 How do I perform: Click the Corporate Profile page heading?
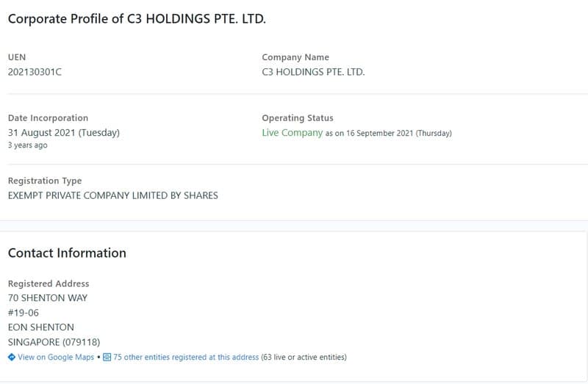coord(137,19)
